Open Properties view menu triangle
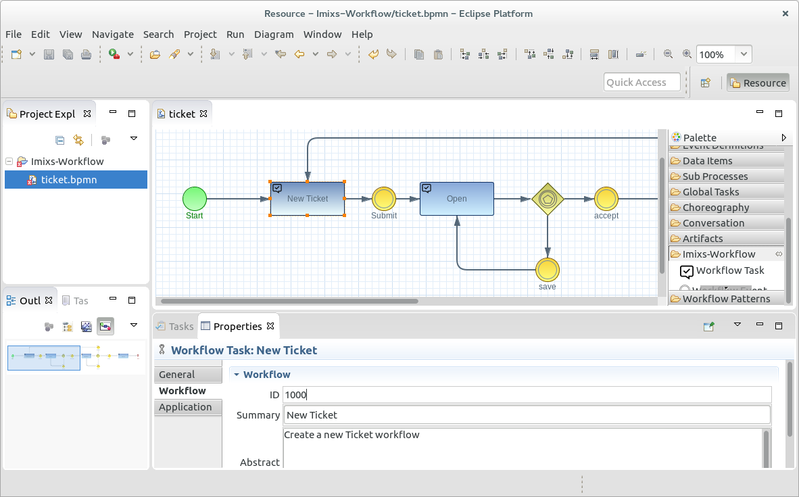 click(737, 324)
